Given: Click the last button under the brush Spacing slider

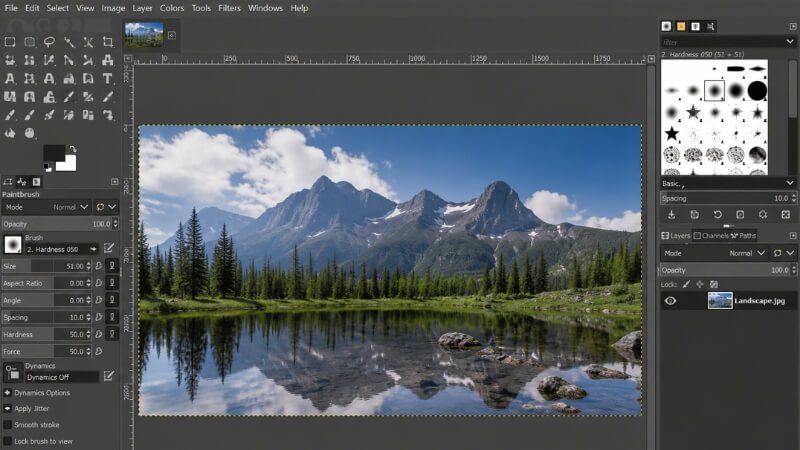Looking at the screenshot, I should [786, 215].
